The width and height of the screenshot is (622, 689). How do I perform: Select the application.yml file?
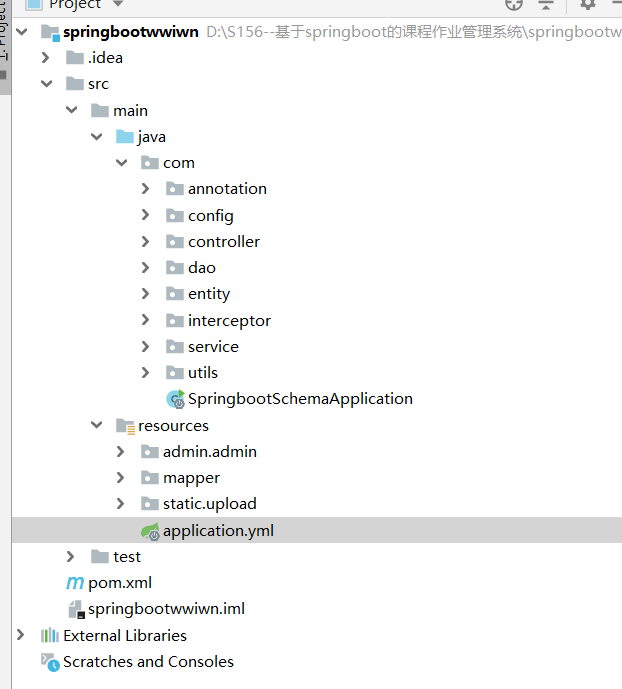point(218,531)
